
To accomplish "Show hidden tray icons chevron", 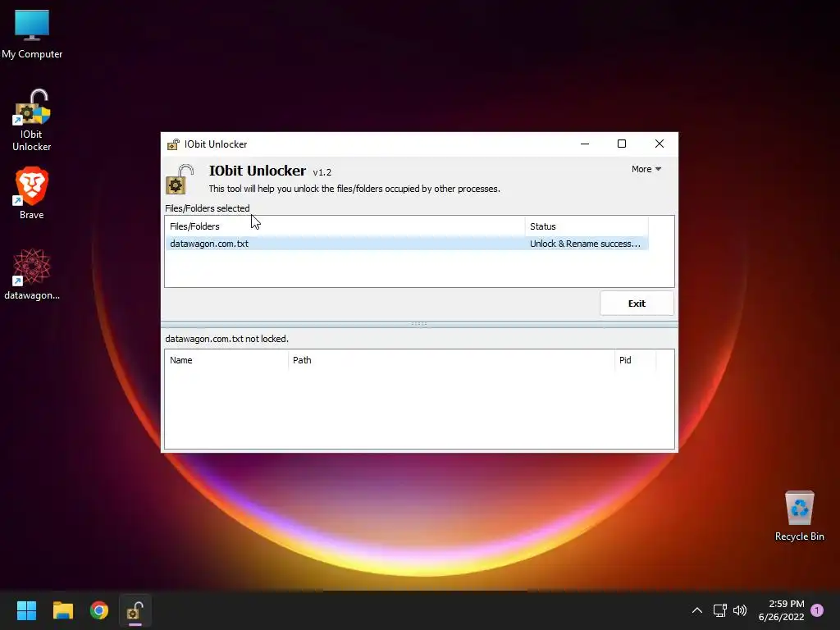I will (x=697, y=610).
